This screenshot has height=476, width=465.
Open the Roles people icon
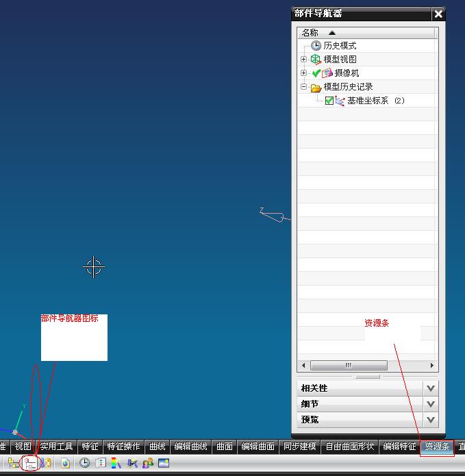point(148,463)
